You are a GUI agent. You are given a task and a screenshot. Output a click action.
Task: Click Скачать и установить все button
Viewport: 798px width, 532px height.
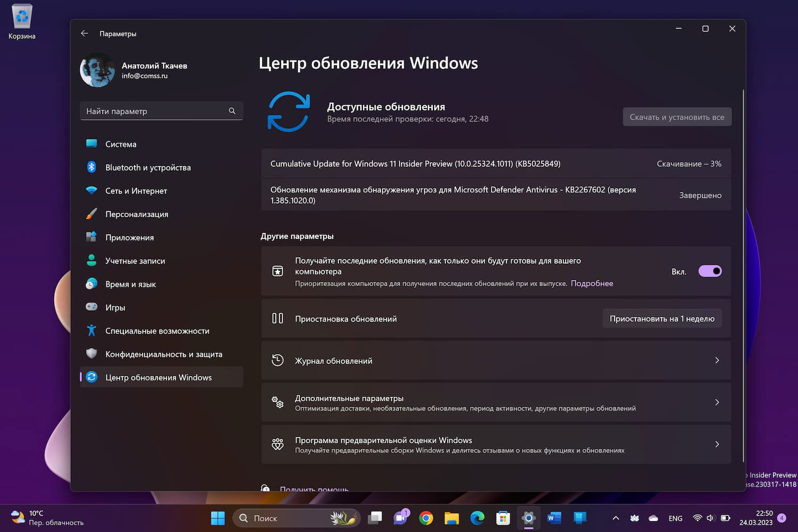tap(677, 117)
